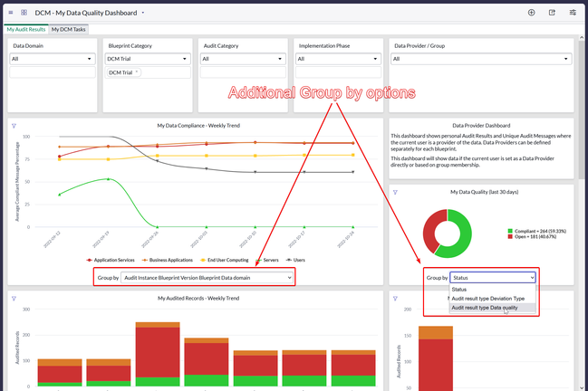Open the dashboards overview grid icon
Image resolution: width=588 pixels, height=391 pixels.
coord(24,13)
